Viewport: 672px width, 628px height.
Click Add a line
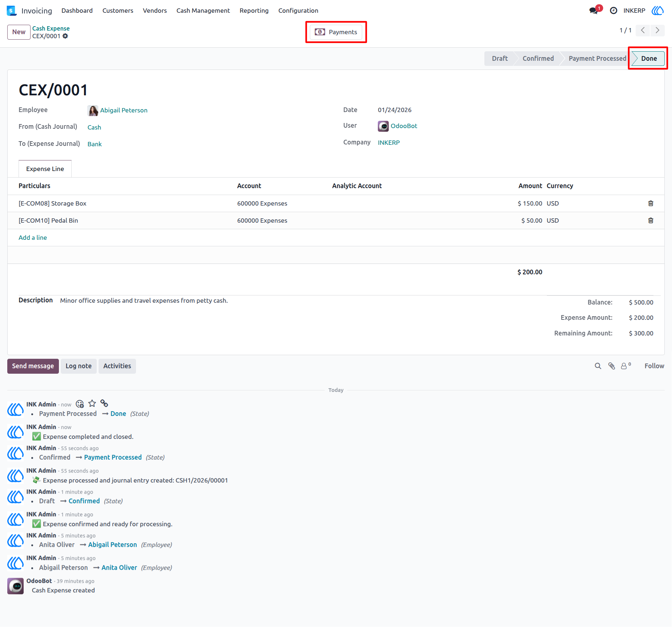[x=33, y=238]
